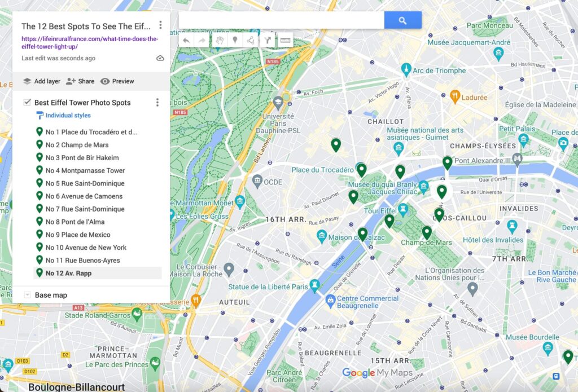Click the redo arrow in map toolbar
Viewport: 578px width, 392px height.
[x=202, y=41]
